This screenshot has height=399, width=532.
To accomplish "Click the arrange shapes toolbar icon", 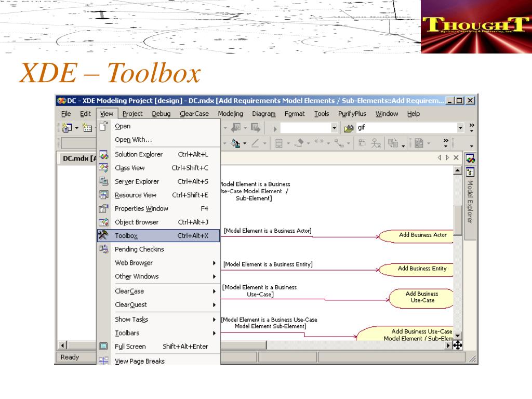I will tap(393, 143).
